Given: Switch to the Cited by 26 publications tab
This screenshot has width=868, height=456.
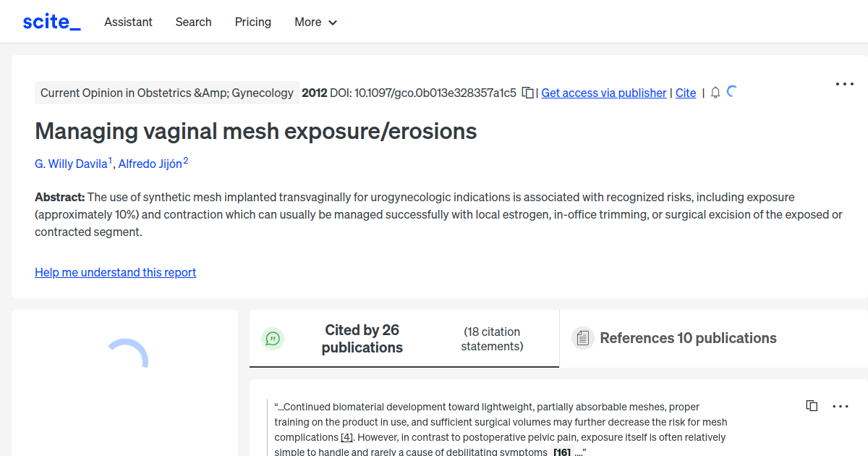Looking at the screenshot, I should click(362, 338).
